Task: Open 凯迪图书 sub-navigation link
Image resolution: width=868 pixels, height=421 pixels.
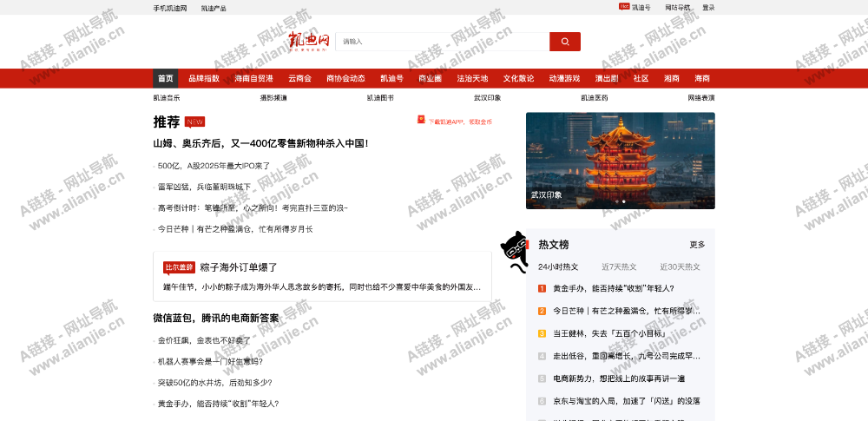Action: click(x=380, y=98)
